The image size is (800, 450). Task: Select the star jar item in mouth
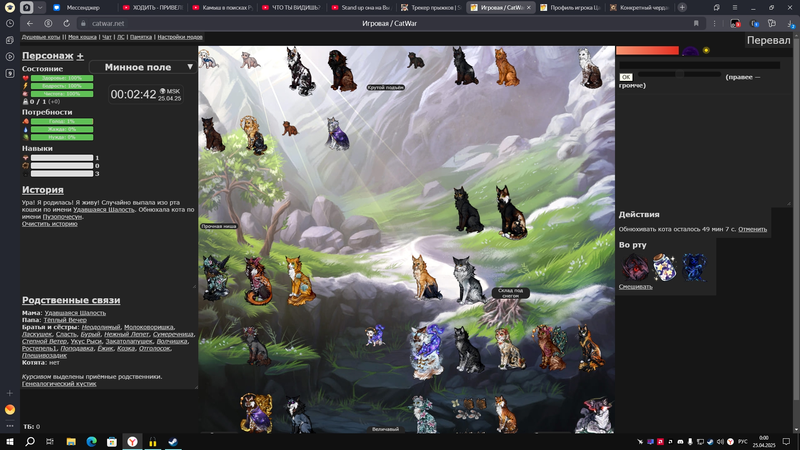[664, 267]
